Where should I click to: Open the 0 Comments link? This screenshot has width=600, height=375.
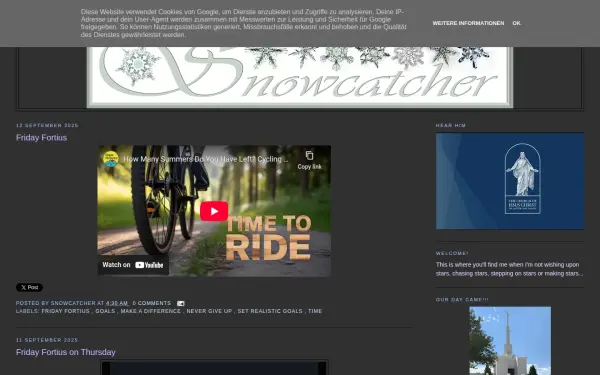[x=152, y=303]
